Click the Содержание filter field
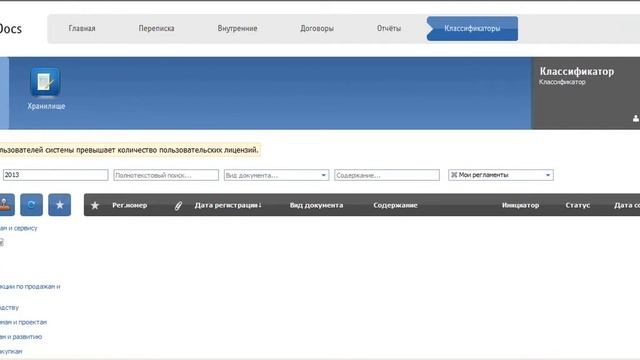The height and width of the screenshot is (360, 640). coord(387,175)
